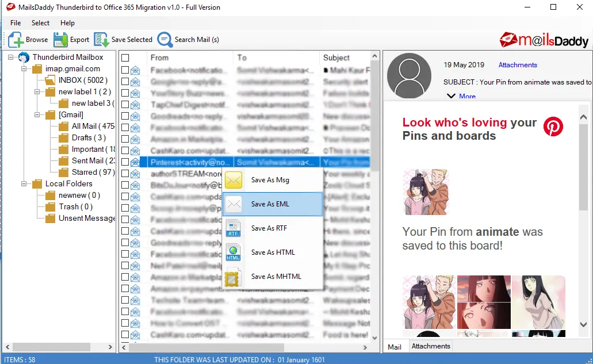593x364 pixels.
Task: Sort mails by the To column header
Action: click(277, 58)
